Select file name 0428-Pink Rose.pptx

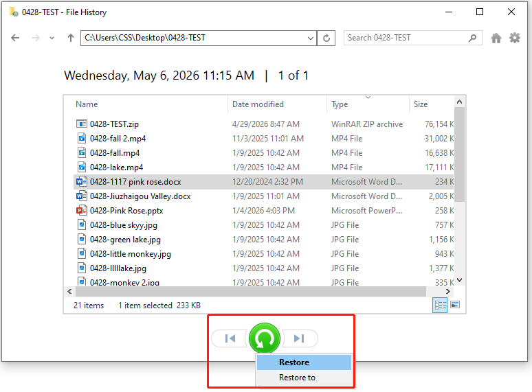[126, 211]
